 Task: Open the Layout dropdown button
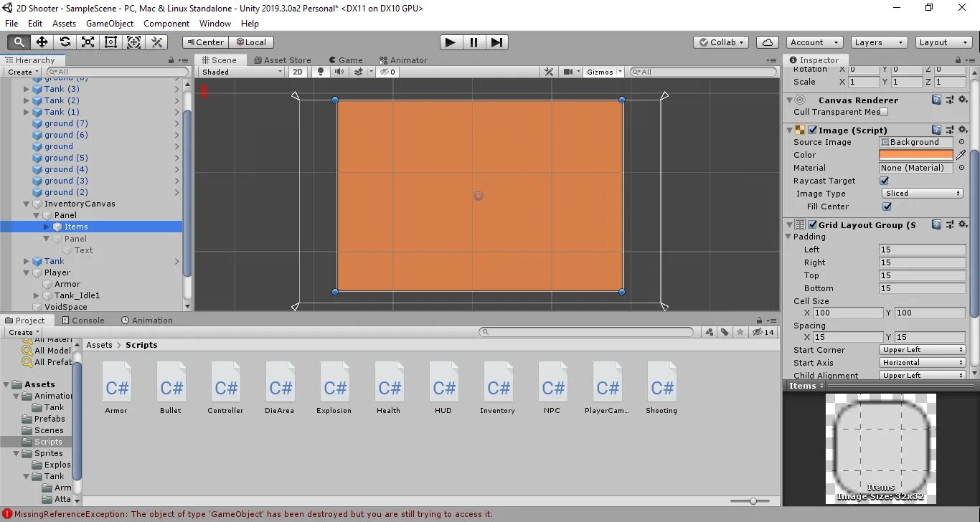pos(944,42)
